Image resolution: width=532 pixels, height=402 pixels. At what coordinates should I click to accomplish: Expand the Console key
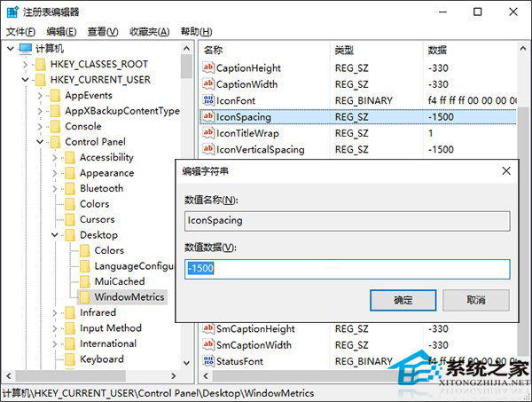click(x=40, y=126)
